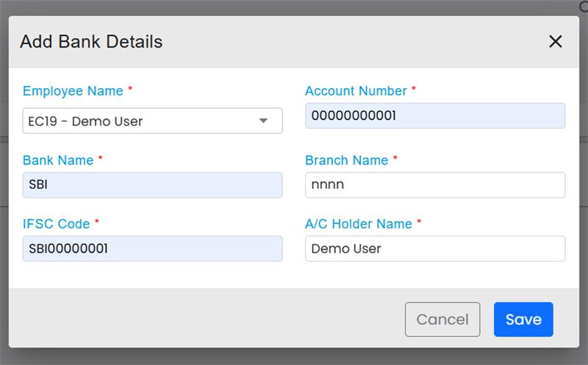The height and width of the screenshot is (365, 588).
Task: Expand the Employee Name dropdown arrow
Action: pyautogui.click(x=263, y=121)
